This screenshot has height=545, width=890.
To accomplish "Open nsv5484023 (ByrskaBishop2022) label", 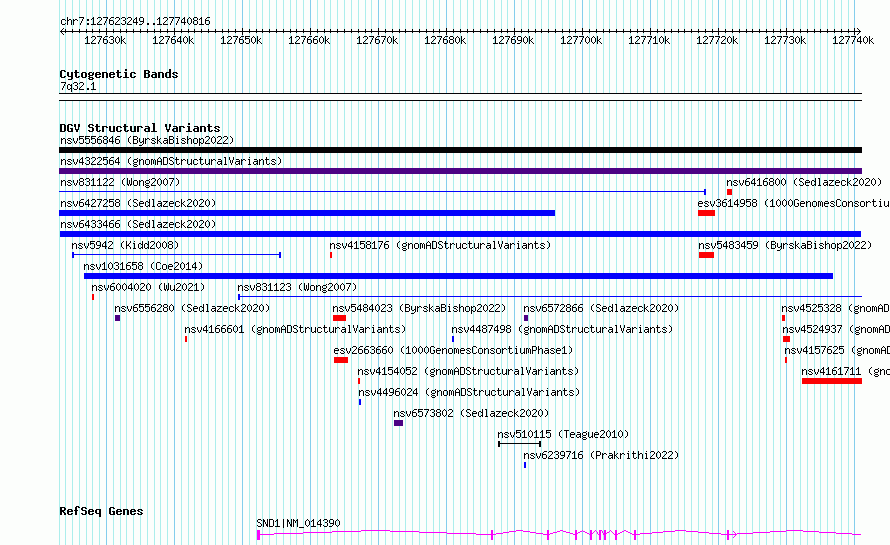I will click(x=419, y=308).
